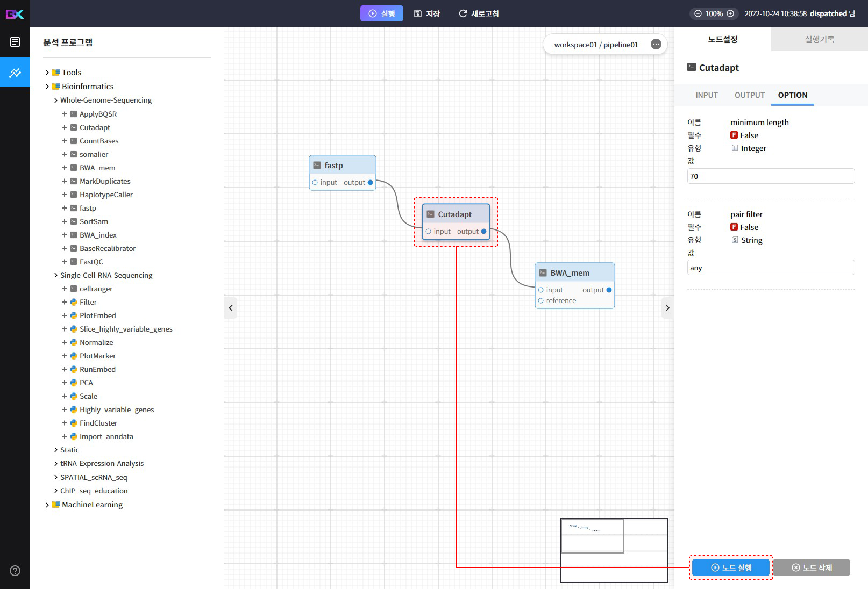Click the Cutadapt node input port
The image size is (868, 589).
(x=429, y=232)
